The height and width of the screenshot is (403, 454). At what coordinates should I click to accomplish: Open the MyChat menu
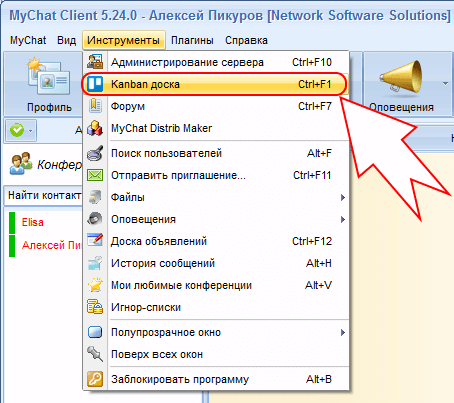[28, 40]
